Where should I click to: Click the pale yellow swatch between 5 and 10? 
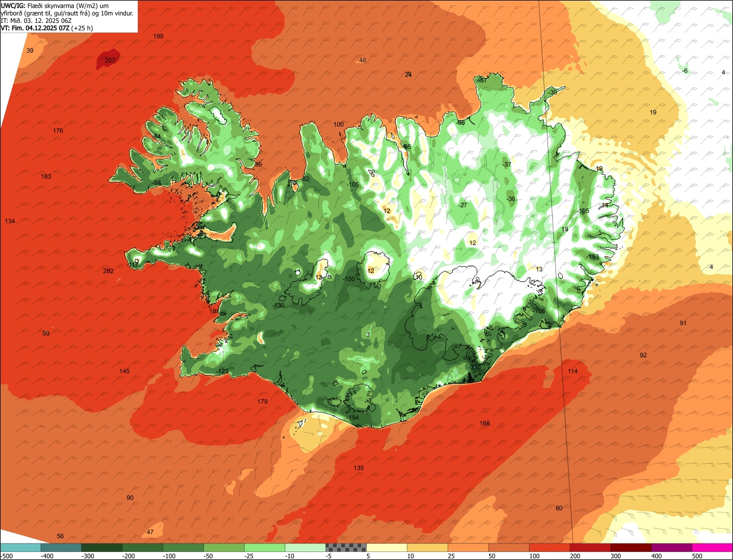pyautogui.click(x=387, y=547)
